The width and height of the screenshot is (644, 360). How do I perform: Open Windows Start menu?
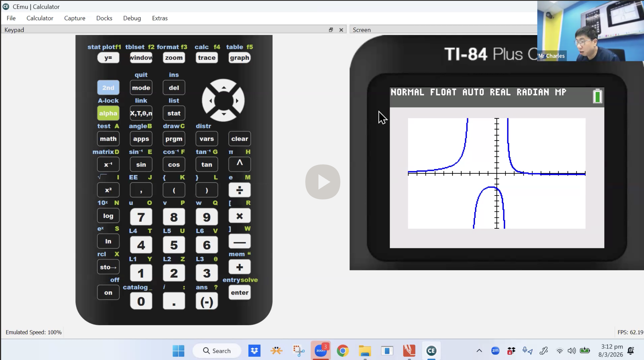(178, 351)
